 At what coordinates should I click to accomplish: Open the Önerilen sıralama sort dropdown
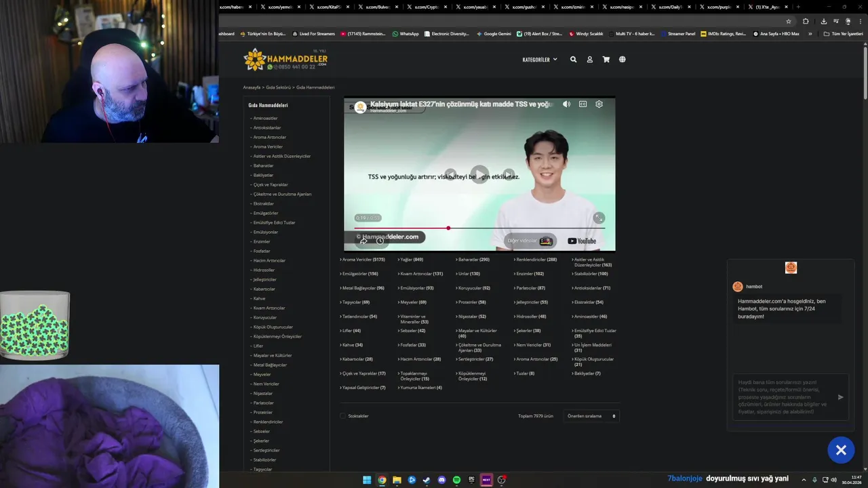[591, 416]
